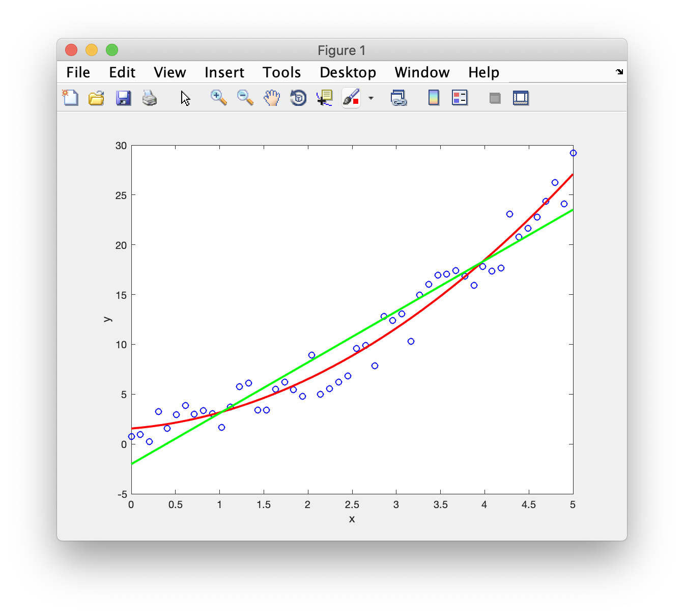Click the red close window button
This screenshot has width=684, height=616.
[71, 50]
